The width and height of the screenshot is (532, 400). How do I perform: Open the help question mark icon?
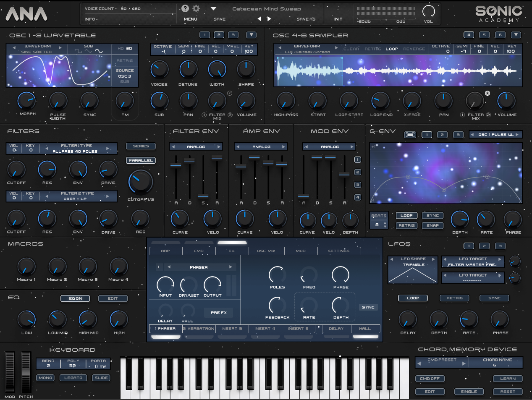coord(185,8)
